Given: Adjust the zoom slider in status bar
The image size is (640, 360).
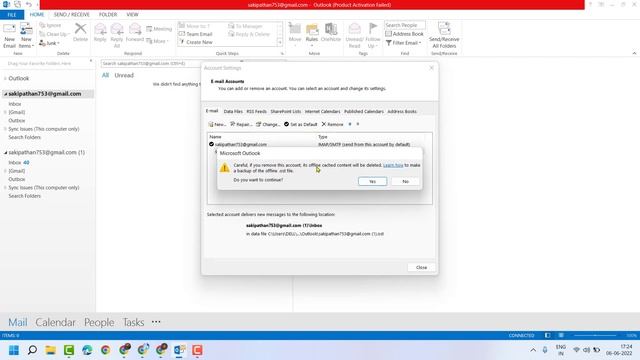Looking at the screenshot, I should point(595,336).
